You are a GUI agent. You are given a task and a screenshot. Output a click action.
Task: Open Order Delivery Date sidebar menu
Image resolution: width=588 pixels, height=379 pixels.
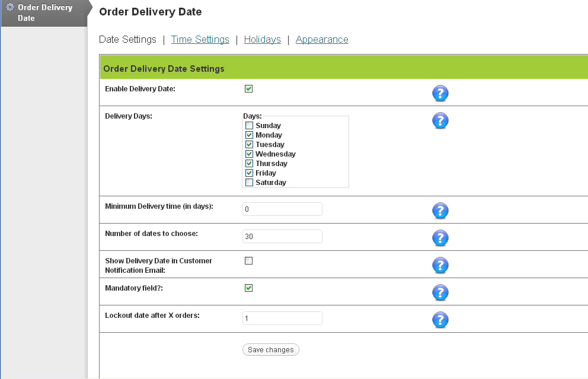point(44,13)
